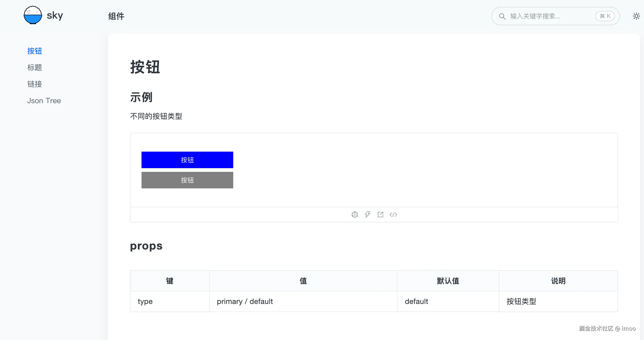Viewport: 644px width, 340px height.
Task: Click the magnifier search icon
Action: 502,16
